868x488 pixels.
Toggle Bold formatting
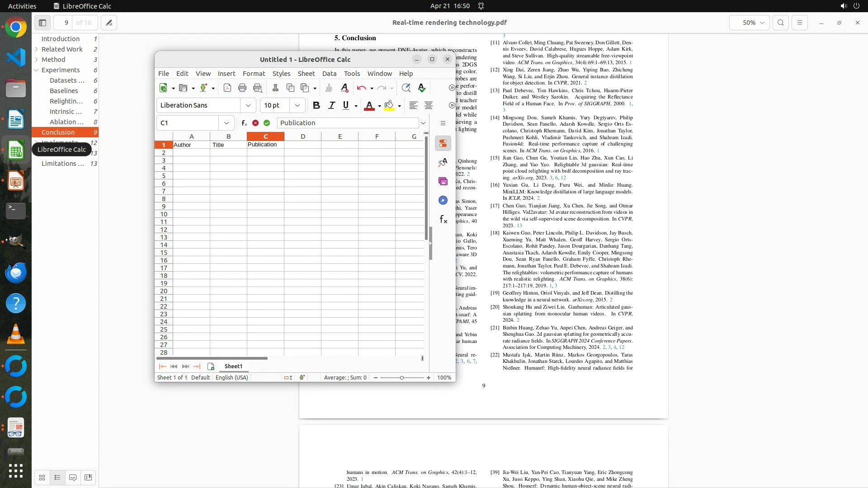click(316, 105)
